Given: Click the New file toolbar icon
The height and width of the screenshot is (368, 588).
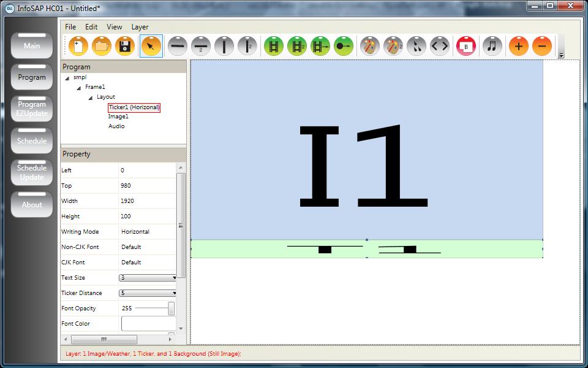Looking at the screenshot, I should (78, 46).
